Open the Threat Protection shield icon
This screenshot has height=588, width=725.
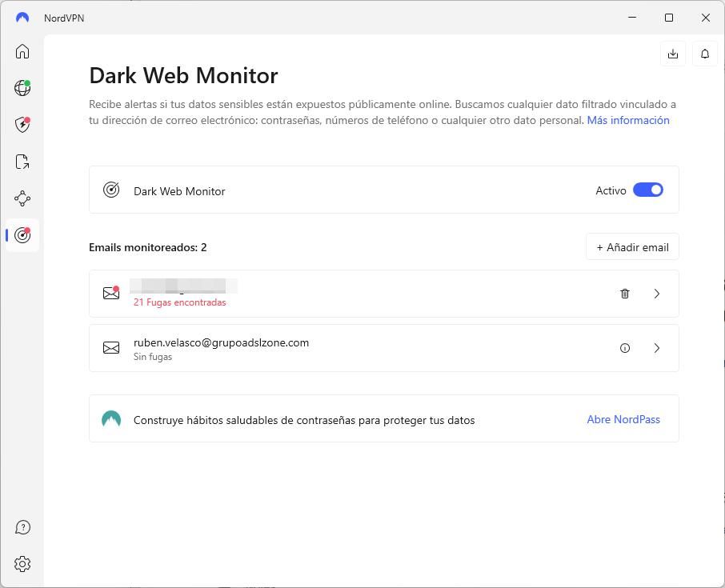22,125
